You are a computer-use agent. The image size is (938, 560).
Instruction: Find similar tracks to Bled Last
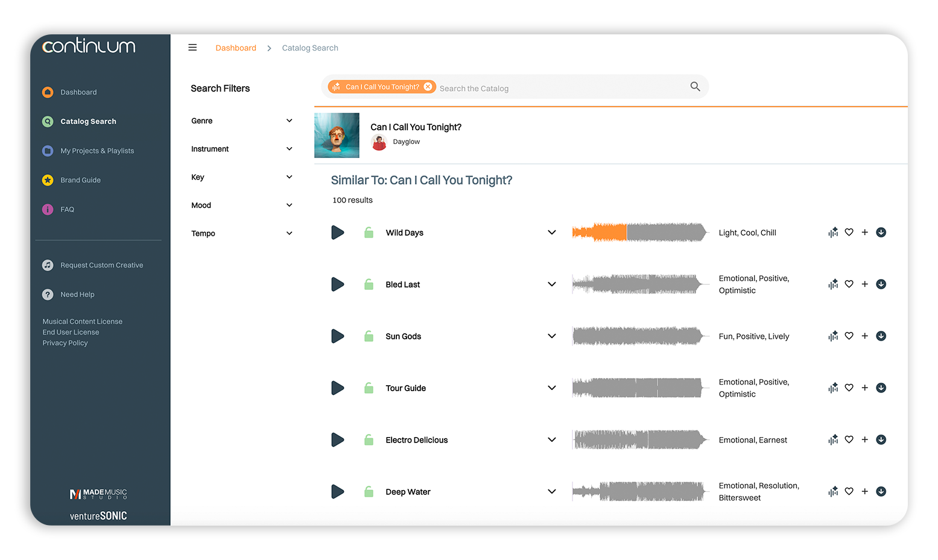tap(833, 285)
